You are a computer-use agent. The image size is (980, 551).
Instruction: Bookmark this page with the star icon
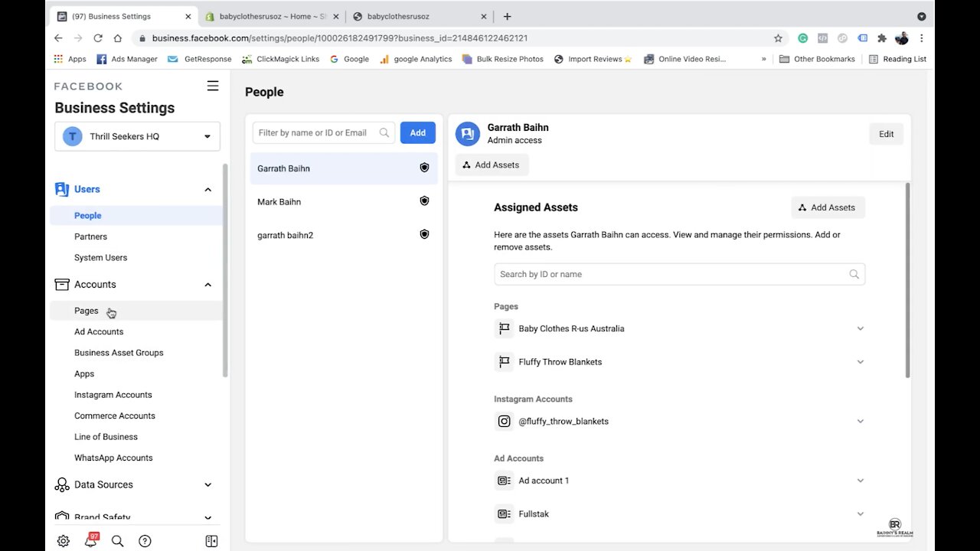point(778,37)
